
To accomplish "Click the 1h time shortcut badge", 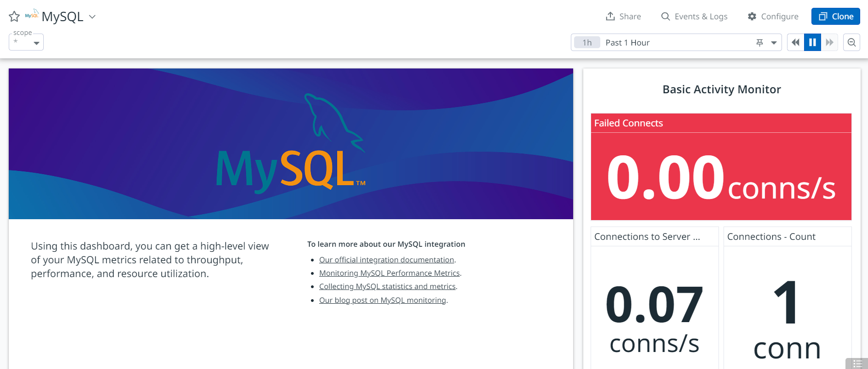I will click(587, 42).
